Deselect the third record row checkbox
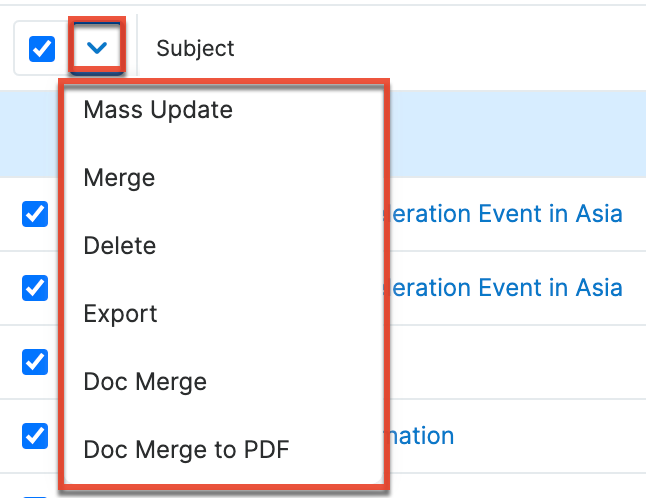 click(35, 361)
